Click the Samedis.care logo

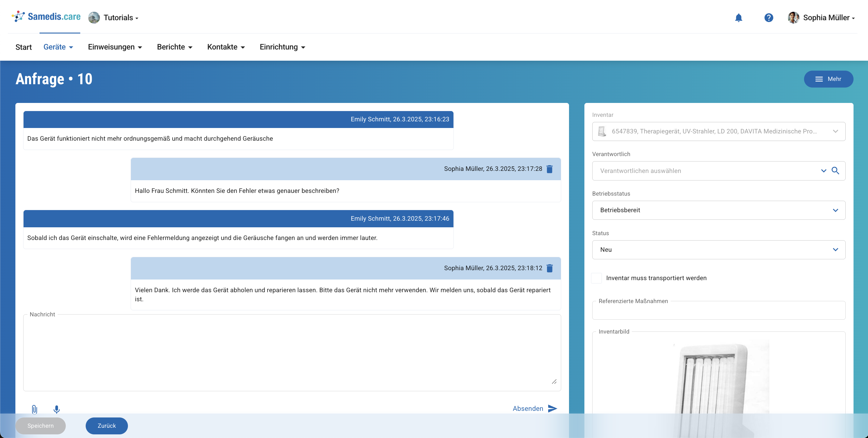46,17
